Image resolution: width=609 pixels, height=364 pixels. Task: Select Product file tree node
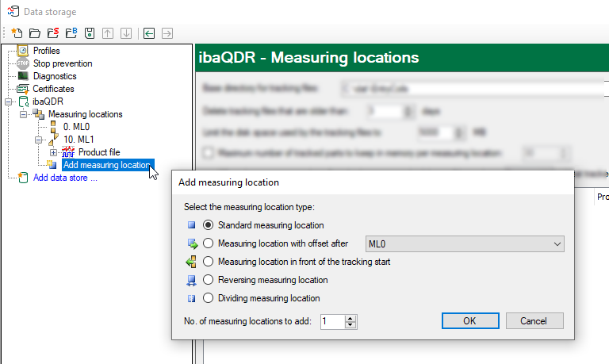[99, 152]
